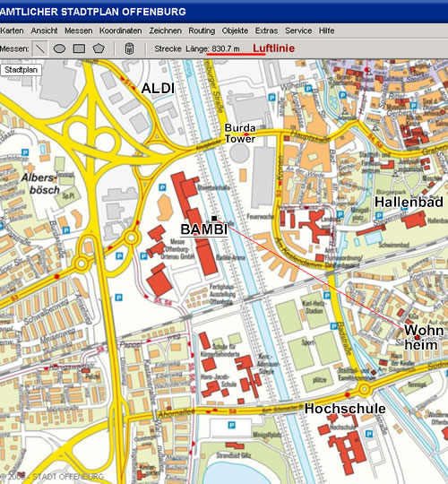Image resolution: width=448 pixels, height=484 pixels.
Task: Click the Hochschule label
Action: pyautogui.click(x=345, y=409)
